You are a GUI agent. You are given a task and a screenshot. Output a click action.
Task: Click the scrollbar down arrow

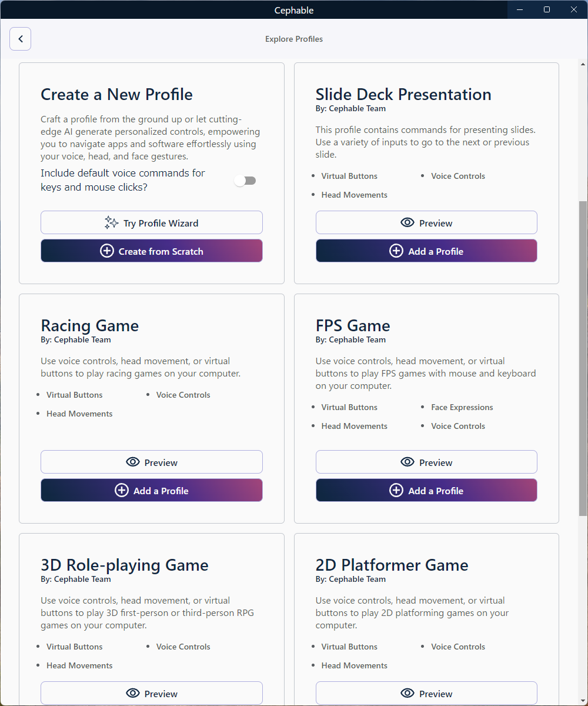click(583, 700)
